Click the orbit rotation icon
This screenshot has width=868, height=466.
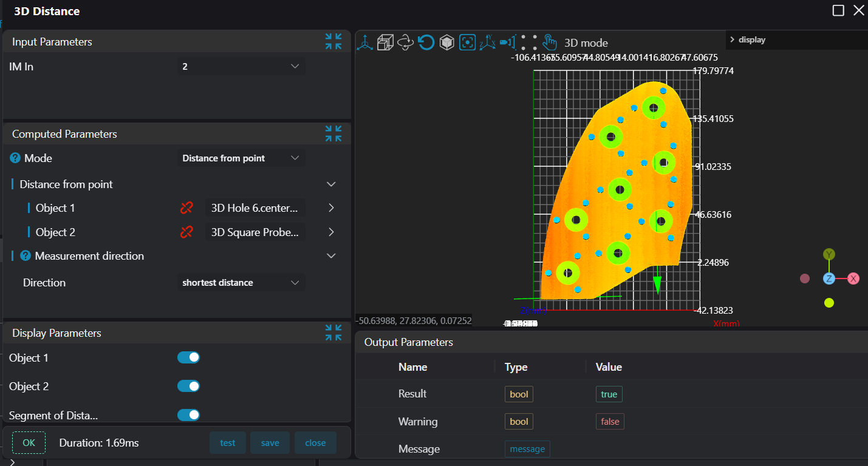[405, 42]
